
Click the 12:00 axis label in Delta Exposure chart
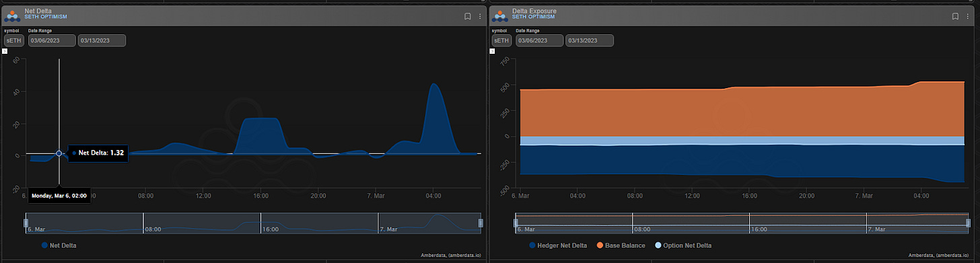pos(691,196)
